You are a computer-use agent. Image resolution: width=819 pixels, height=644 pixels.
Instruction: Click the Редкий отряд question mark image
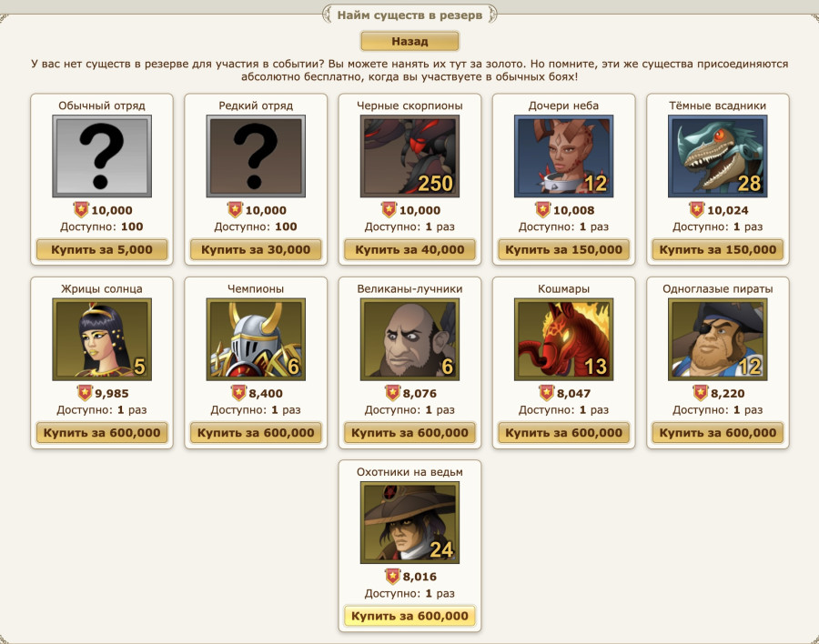[256, 156]
